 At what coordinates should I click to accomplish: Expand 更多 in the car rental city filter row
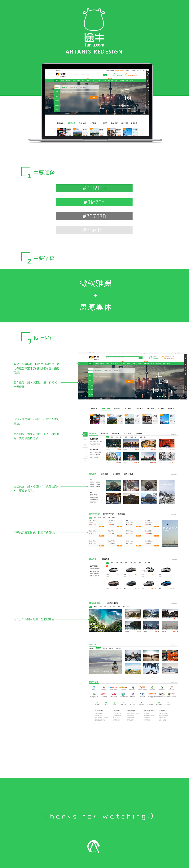coord(149,563)
